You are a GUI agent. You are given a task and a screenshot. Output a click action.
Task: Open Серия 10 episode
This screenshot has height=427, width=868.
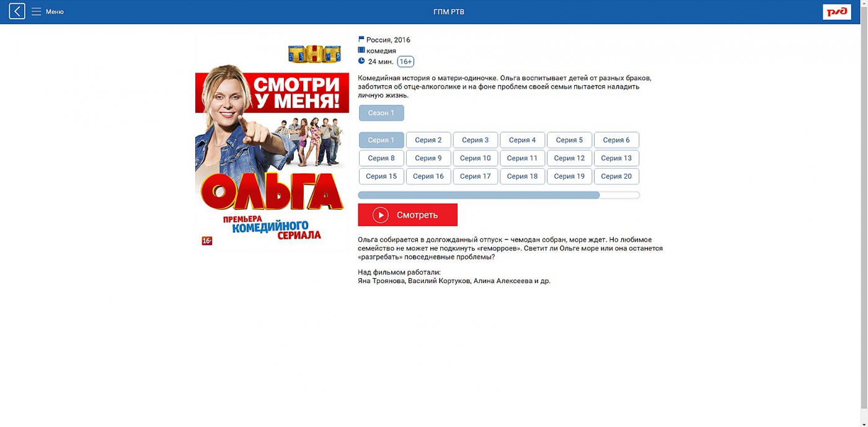click(476, 158)
